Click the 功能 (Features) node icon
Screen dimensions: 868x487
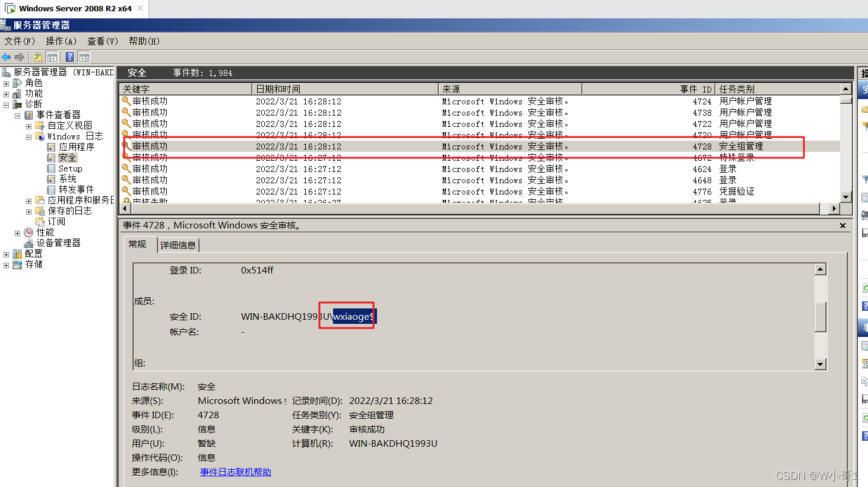[17, 94]
